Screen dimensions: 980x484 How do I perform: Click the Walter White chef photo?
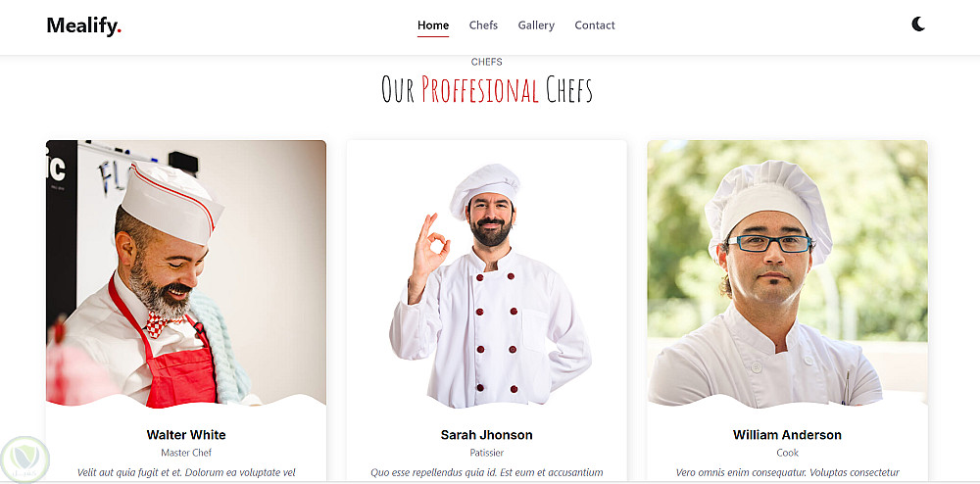[186, 273]
